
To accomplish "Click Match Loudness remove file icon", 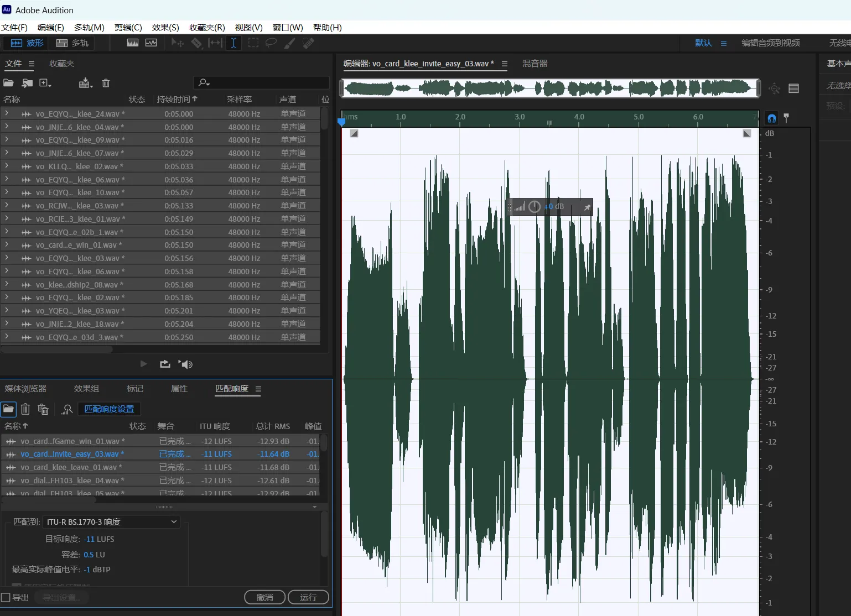I will (x=25, y=409).
